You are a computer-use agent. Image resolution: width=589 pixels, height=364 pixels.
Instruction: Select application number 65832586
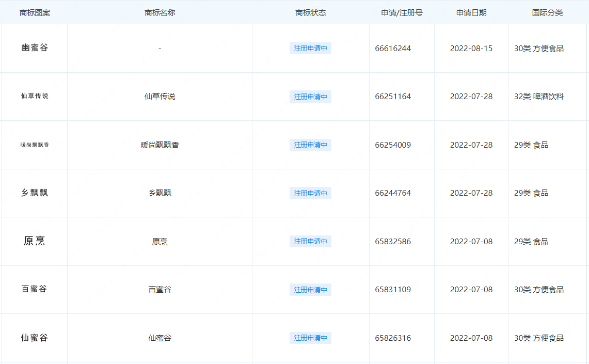(x=393, y=242)
